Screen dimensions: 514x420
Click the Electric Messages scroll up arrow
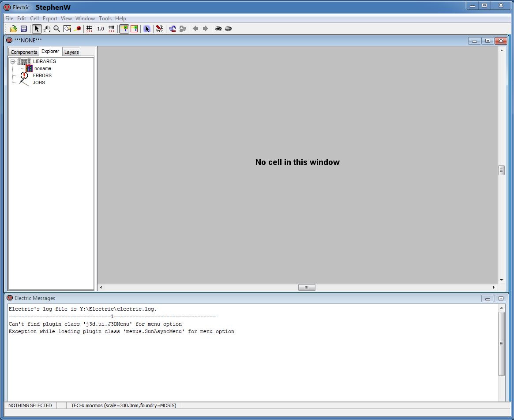tap(501, 308)
